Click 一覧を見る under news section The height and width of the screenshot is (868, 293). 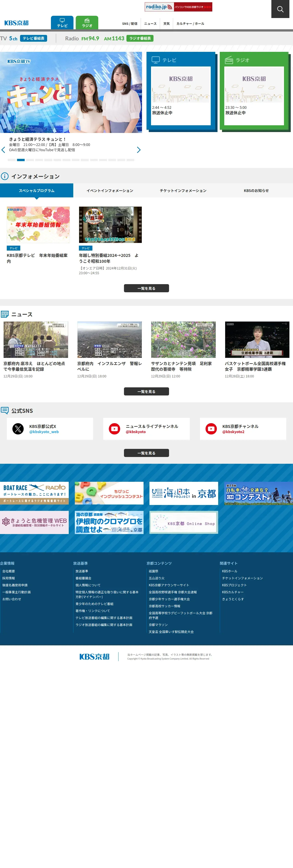point(146,392)
